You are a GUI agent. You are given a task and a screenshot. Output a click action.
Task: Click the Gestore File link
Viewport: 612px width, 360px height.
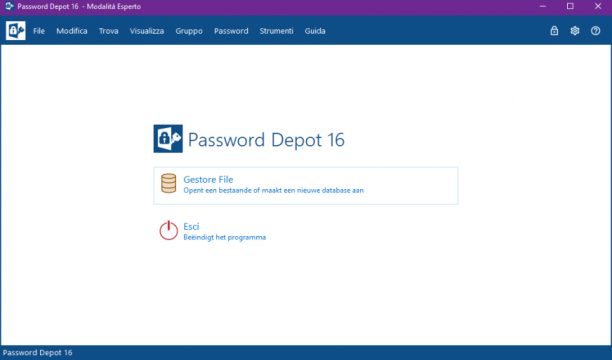[208, 180]
